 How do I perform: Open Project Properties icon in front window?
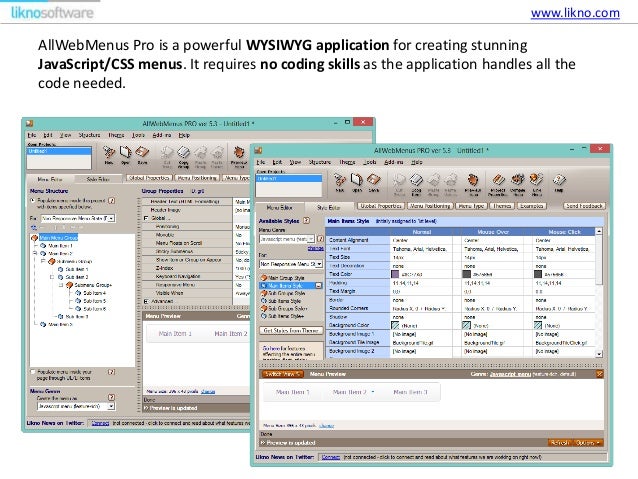[x=498, y=183]
